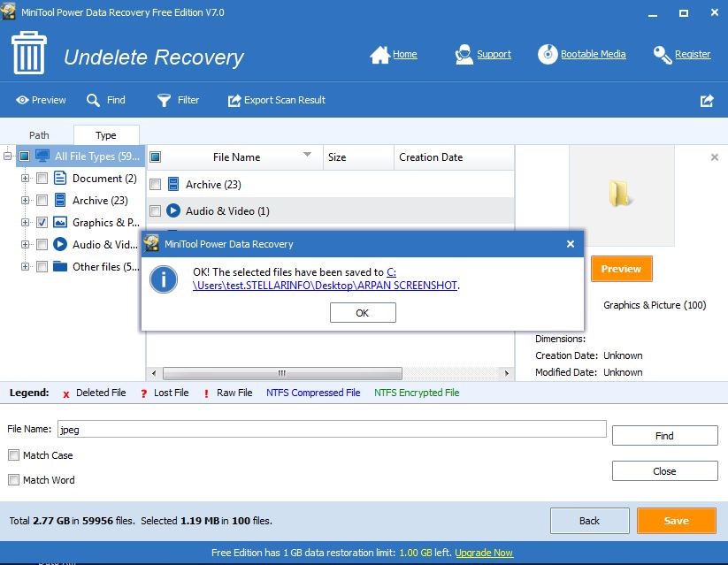Click the Document type icon in tree
The height and width of the screenshot is (565, 728).
[x=60, y=178]
